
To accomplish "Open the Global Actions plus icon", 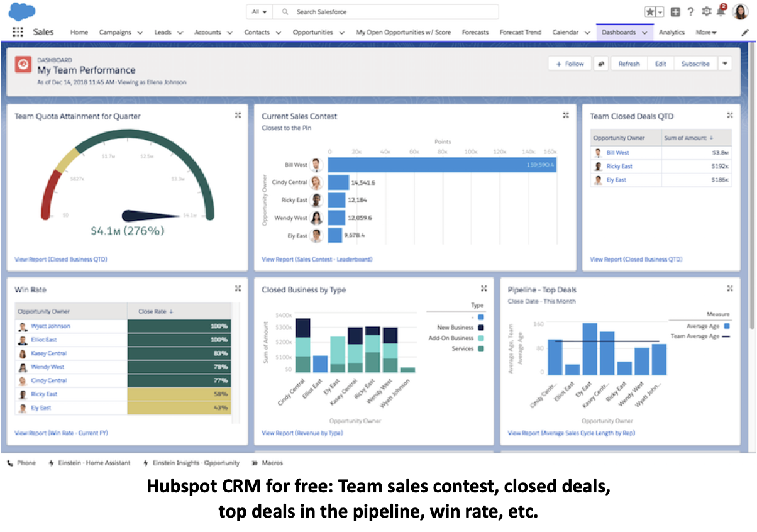I will tap(676, 12).
